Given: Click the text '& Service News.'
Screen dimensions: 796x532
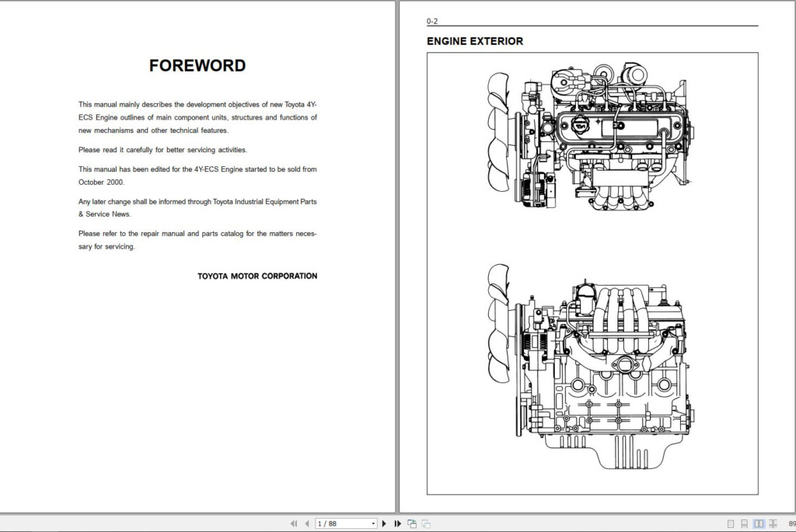Looking at the screenshot, I should 105,214.
